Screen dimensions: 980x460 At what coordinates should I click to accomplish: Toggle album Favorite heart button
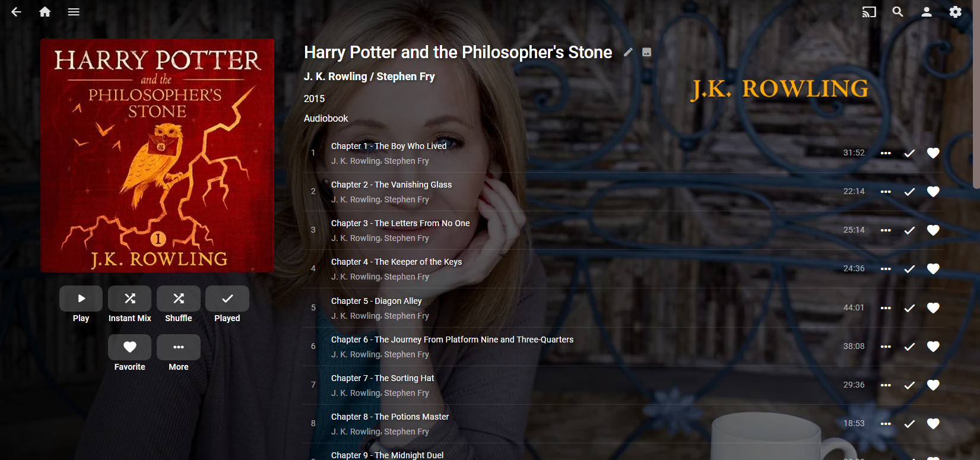click(130, 347)
